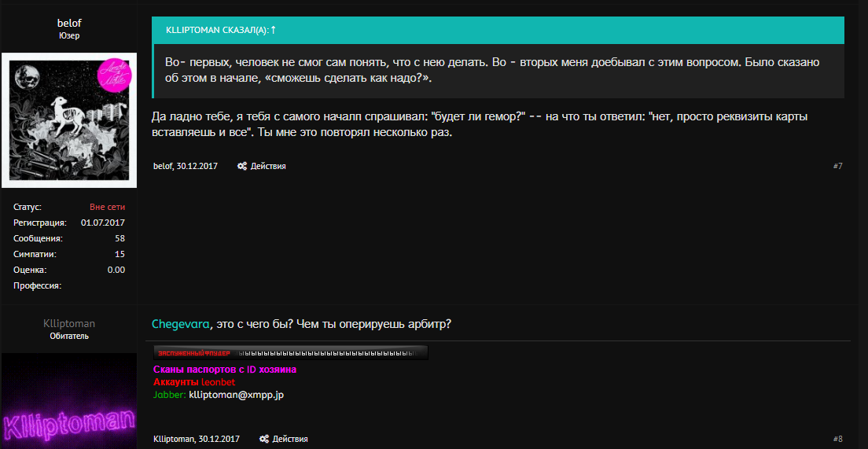This screenshot has height=449, width=868.
Task: Click the belof author link in the post footer
Action: tap(163, 167)
